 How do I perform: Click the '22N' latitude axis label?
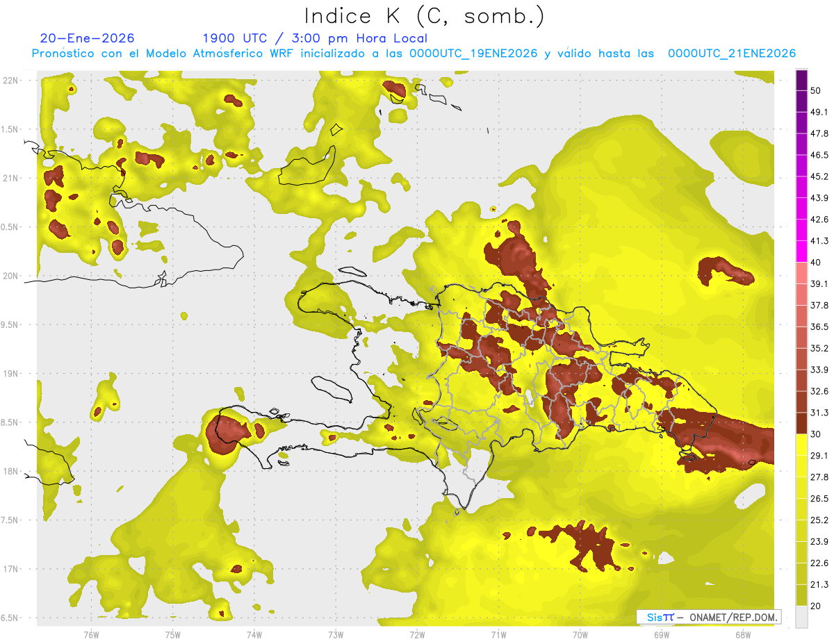click(x=10, y=80)
